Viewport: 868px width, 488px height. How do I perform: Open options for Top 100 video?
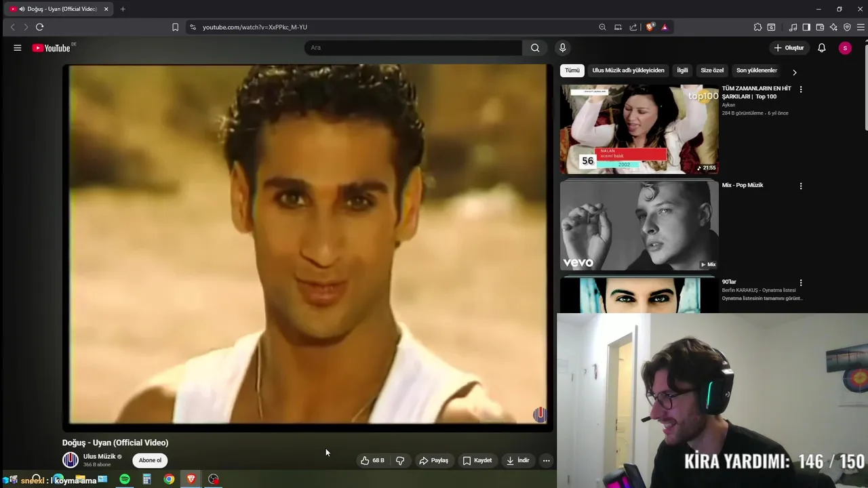[x=801, y=89]
